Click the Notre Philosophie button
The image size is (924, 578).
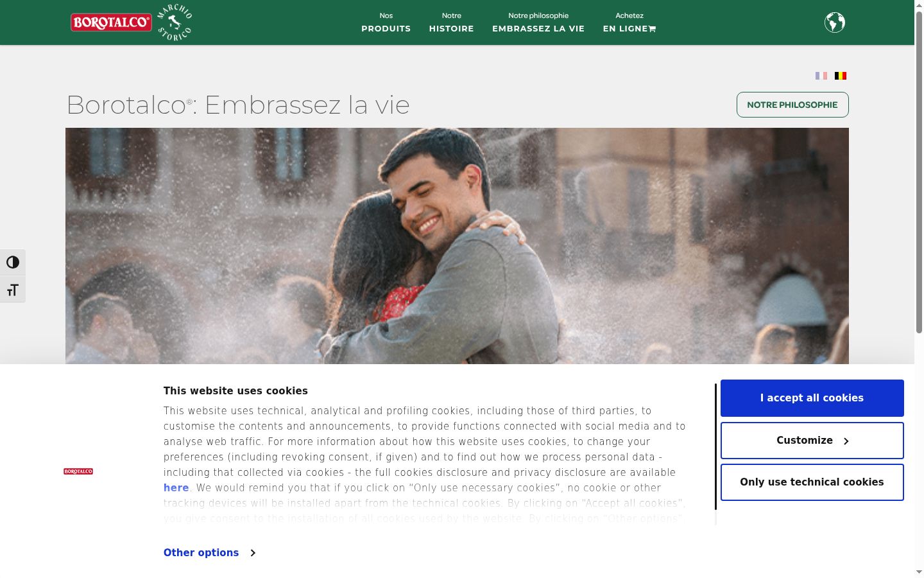(792, 105)
